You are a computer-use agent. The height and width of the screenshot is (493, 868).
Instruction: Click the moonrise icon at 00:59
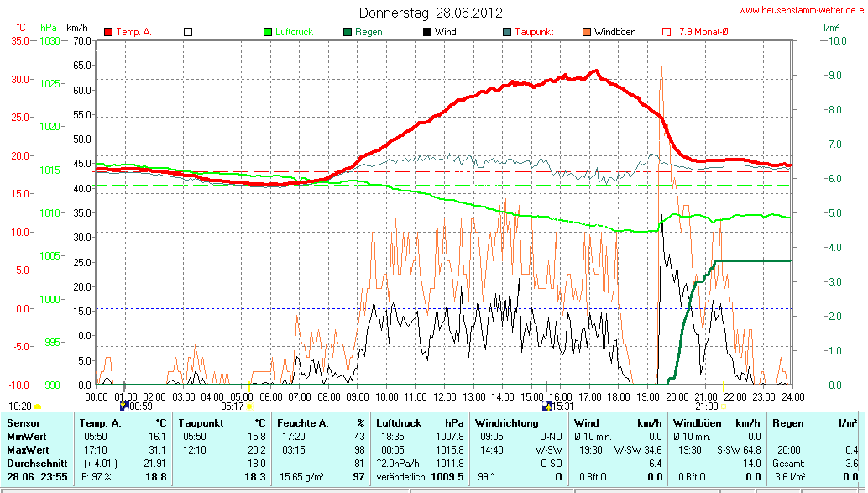pos(124,406)
